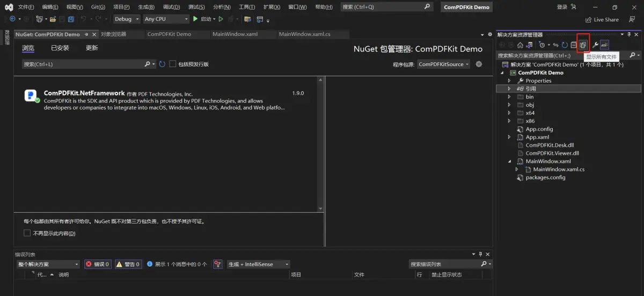Open the 调试(D) debug menu

(171, 7)
